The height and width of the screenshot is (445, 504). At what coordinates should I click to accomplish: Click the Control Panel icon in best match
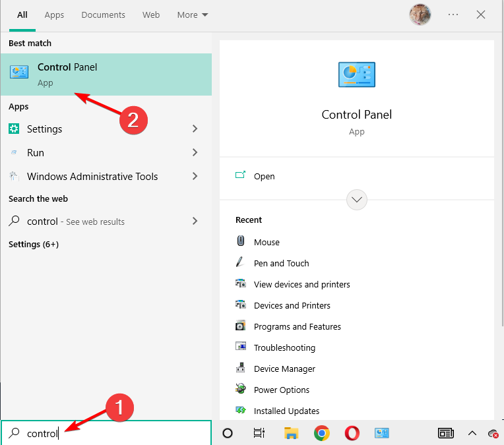click(19, 72)
